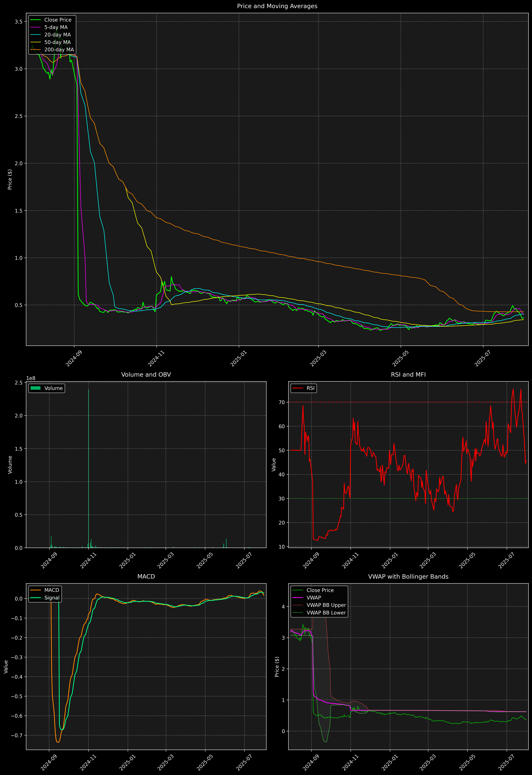Click the magenta VWAP legend line sample
Viewport: 532px width, 775px height.
(x=298, y=598)
